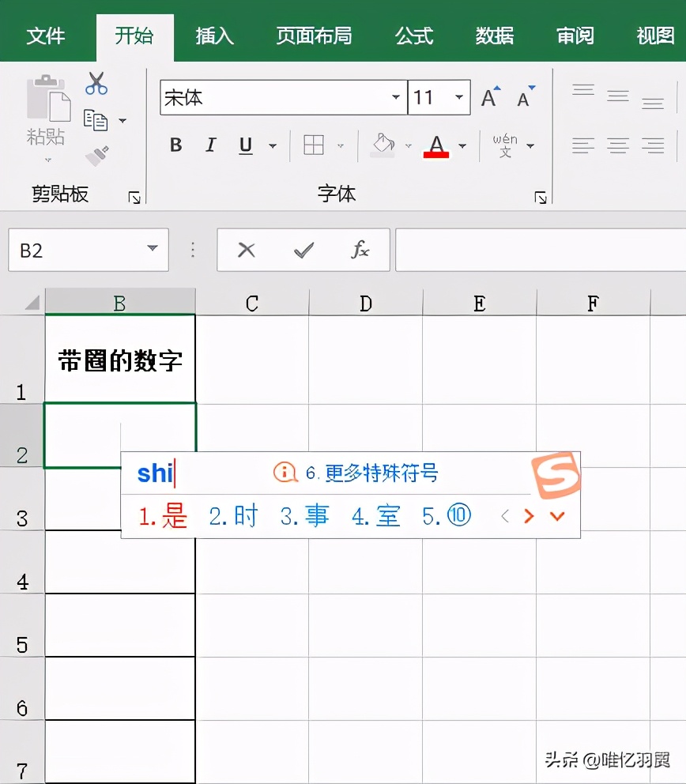Click the Copy icon
Image resolution: width=686 pixels, height=784 pixels.
click(96, 120)
